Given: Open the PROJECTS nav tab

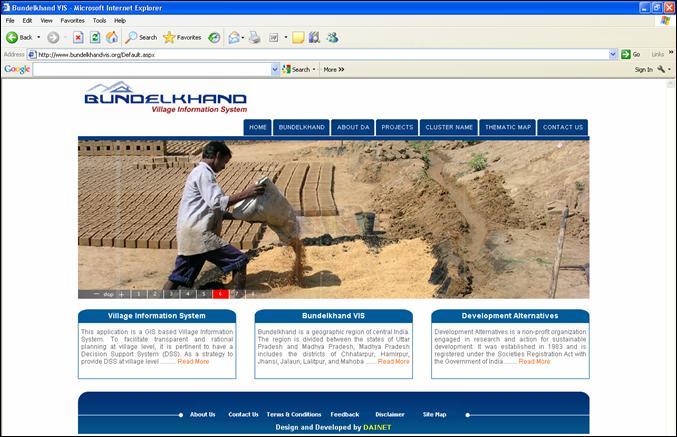Looking at the screenshot, I should click(x=397, y=127).
